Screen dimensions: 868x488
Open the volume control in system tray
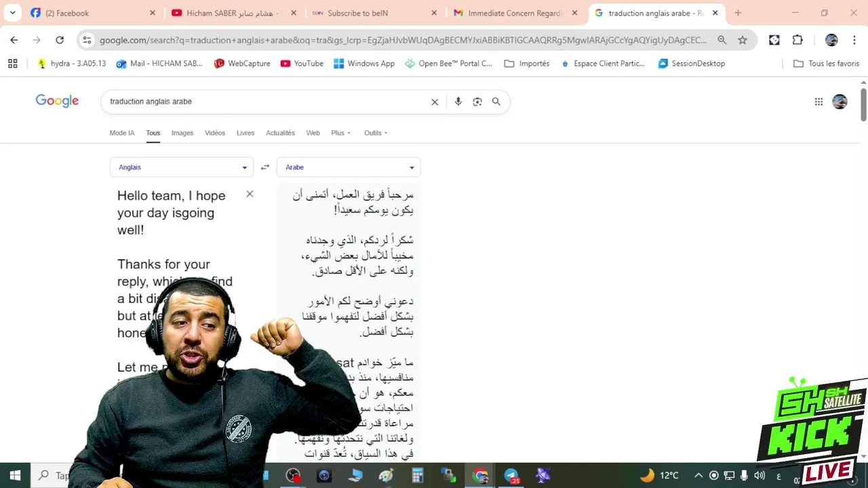pyautogui.click(x=759, y=475)
